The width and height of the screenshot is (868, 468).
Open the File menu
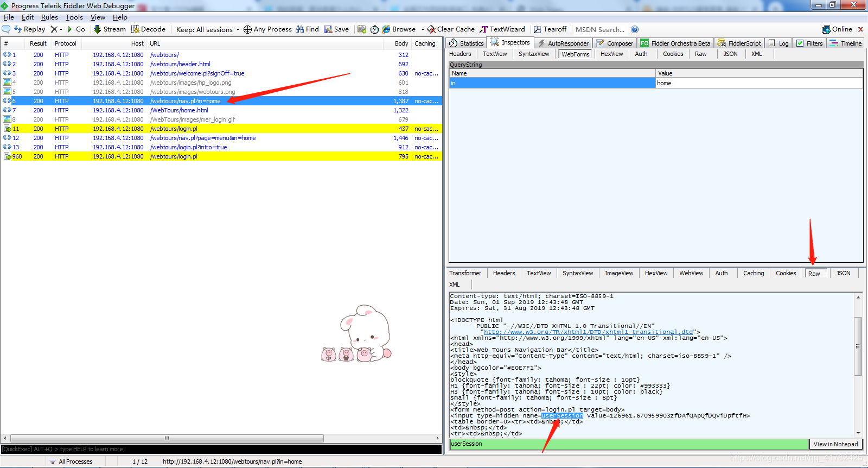click(x=9, y=17)
